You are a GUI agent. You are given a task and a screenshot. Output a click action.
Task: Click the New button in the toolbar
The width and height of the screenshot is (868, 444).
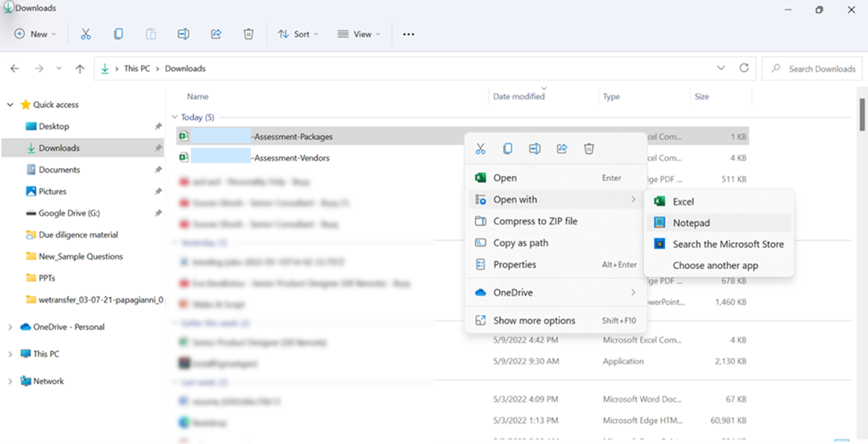coord(35,34)
